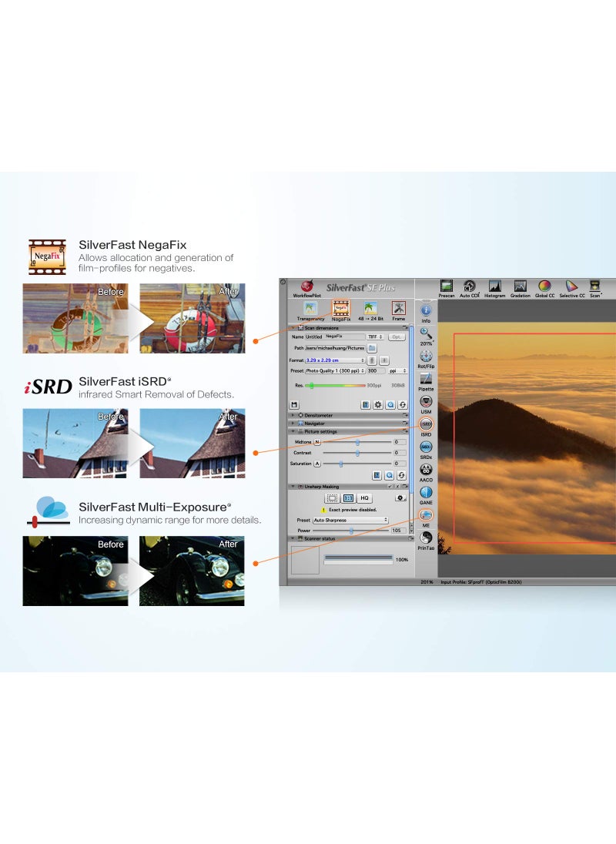The height and width of the screenshot is (844, 616).
Task: Activate the SRDx dust removal tool
Action: click(426, 450)
